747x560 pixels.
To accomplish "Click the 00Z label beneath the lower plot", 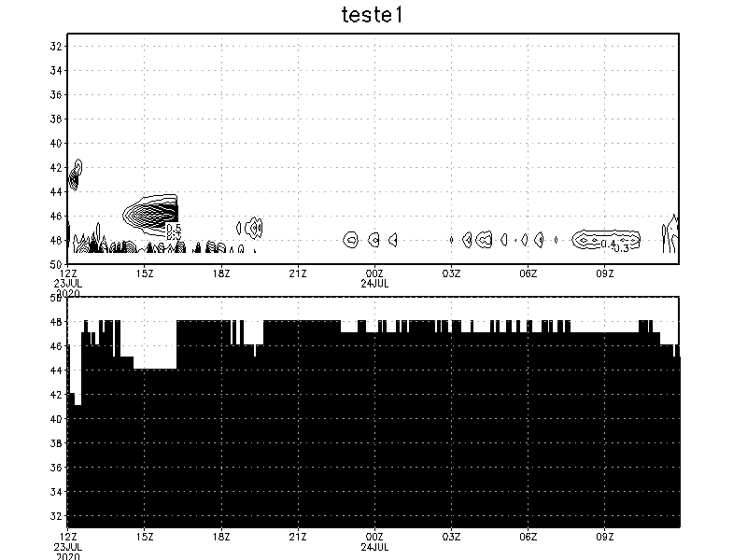I will (374, 537).
